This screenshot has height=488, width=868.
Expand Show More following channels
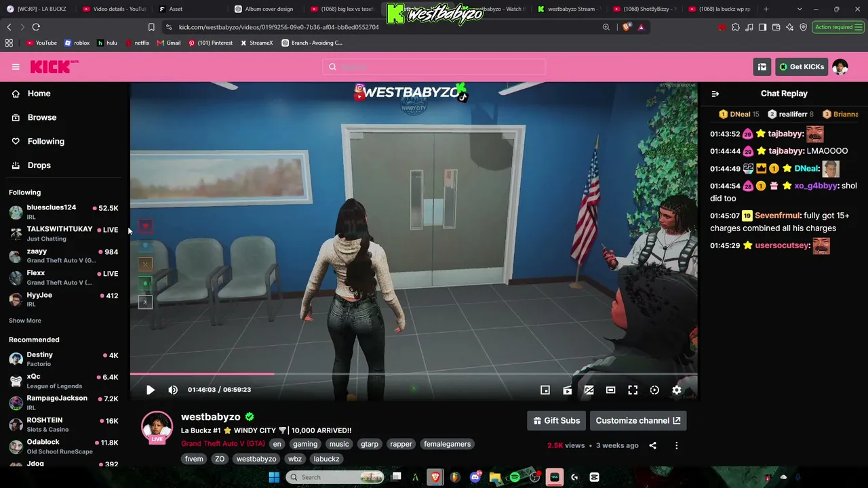[25, 321]
